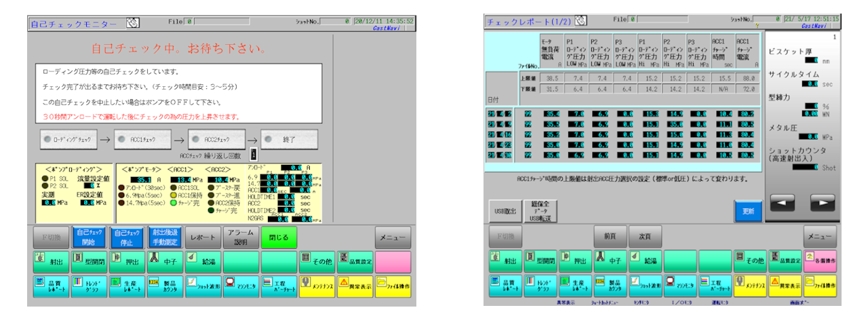Open 各個操作 on the check report screen
The height and width of the screenshot is (312, 868).
(821, 260)
